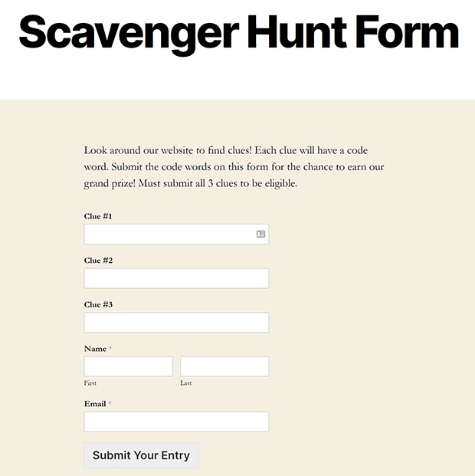Click the Name field label
Viewport: 475px width, 476px height.
[x=95, y=349]
